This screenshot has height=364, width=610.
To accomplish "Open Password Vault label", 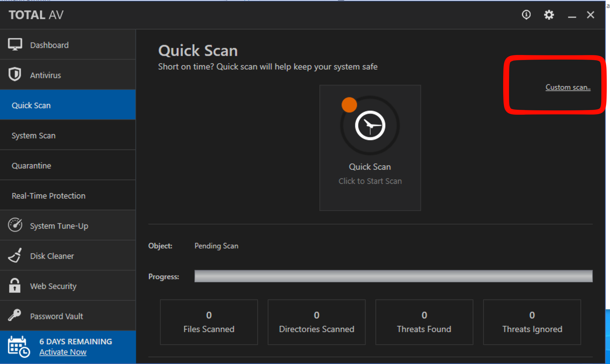I will point(57,316).
